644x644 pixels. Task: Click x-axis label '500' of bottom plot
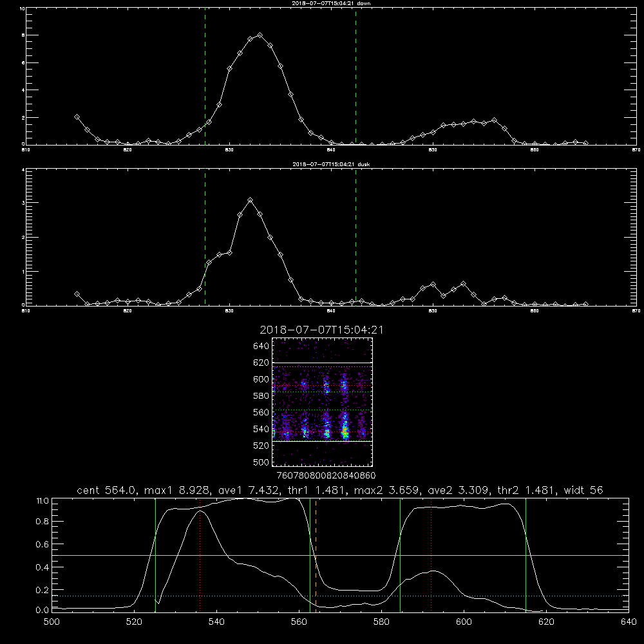pos(52,622)
